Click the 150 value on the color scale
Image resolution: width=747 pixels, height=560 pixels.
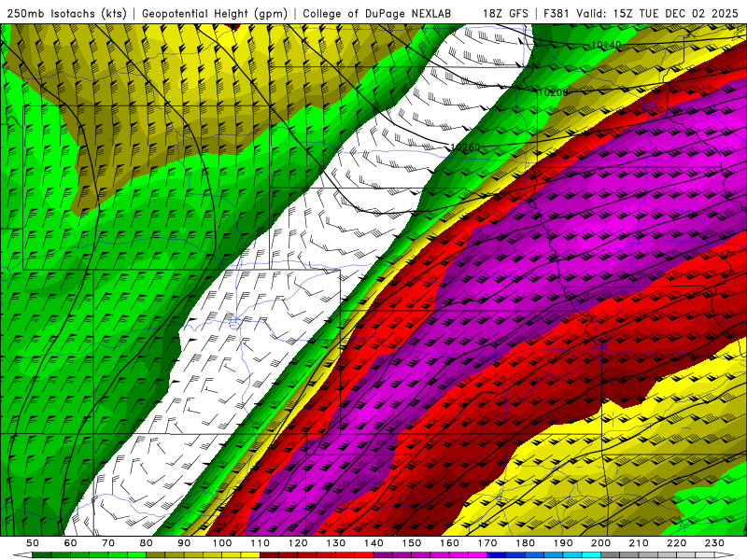click(412, 543)
